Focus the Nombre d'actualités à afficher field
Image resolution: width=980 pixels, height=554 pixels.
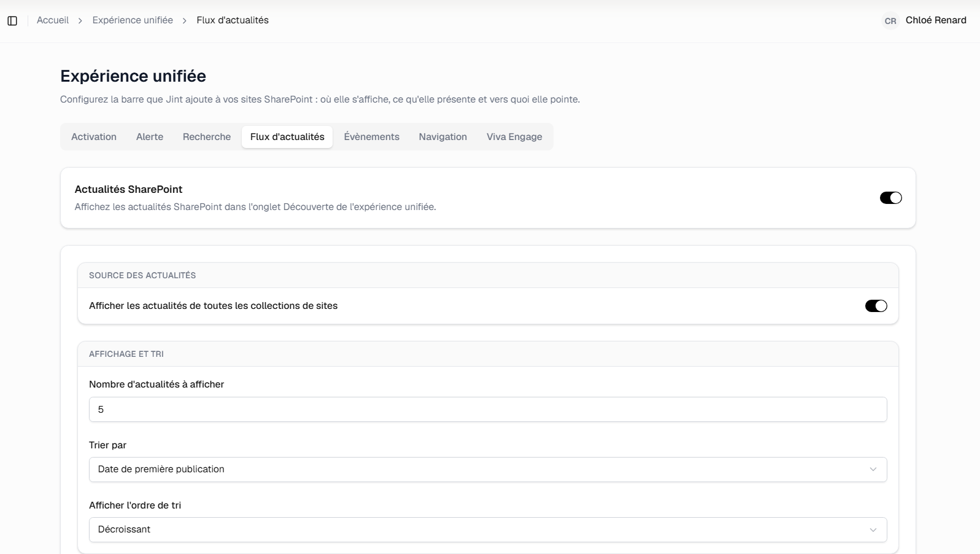click(x=488, y=410)
